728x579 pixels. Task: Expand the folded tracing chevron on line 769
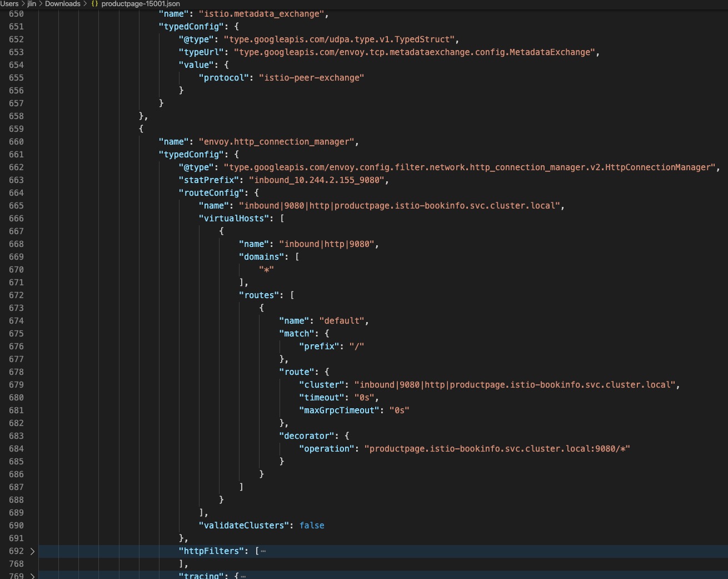pos(32,576)
